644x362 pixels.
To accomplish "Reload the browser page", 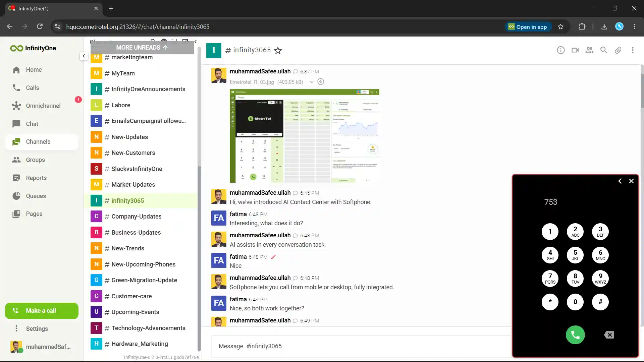I will pyautogui.click(x=40, y=26).
